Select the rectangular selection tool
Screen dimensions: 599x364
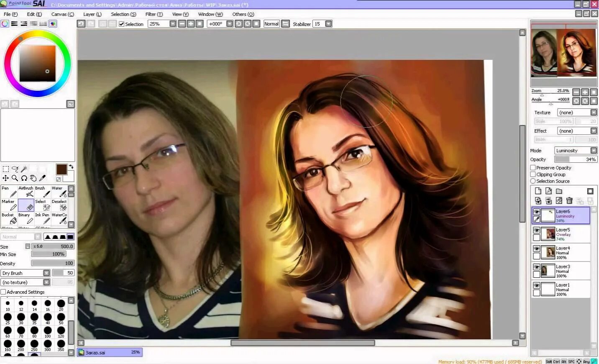6,169
